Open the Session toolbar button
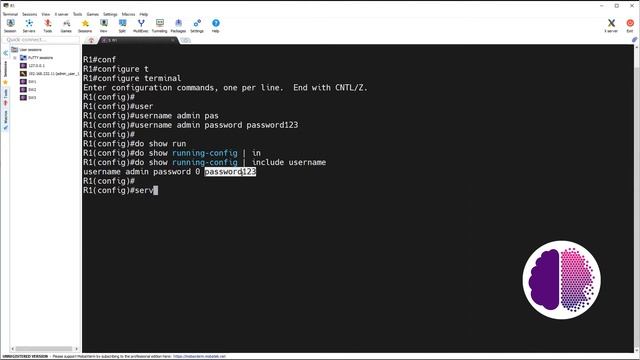The height and width of the screenshot is (360, 640). tap(10, 26)
